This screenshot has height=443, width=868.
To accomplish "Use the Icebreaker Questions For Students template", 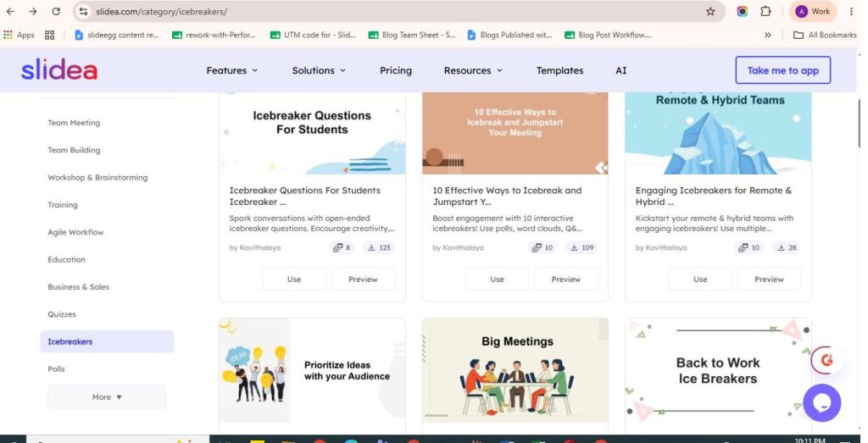I will coord(294,280).
